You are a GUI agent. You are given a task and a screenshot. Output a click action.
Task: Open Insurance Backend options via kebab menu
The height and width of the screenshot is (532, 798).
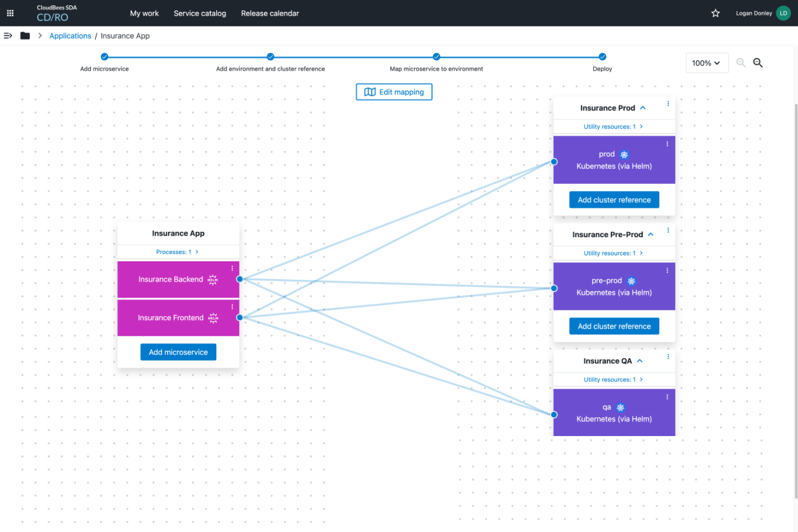(x=232, y=268)
